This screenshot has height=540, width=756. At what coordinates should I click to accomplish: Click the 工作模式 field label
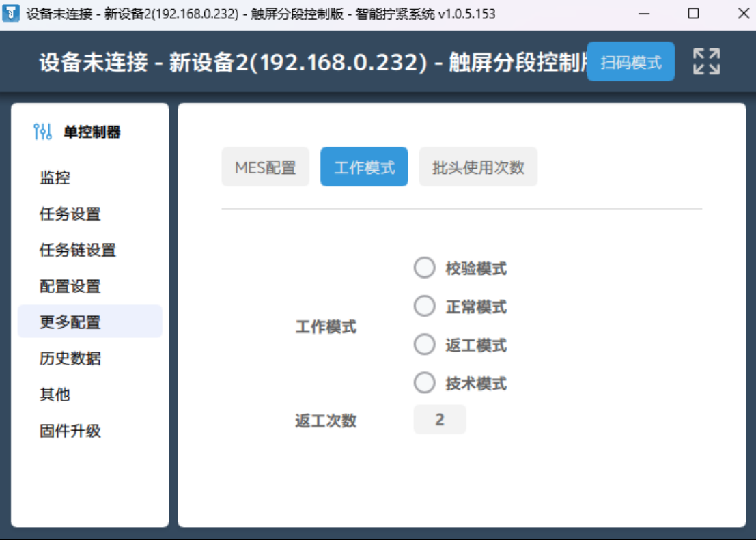[x=326, y=327]
